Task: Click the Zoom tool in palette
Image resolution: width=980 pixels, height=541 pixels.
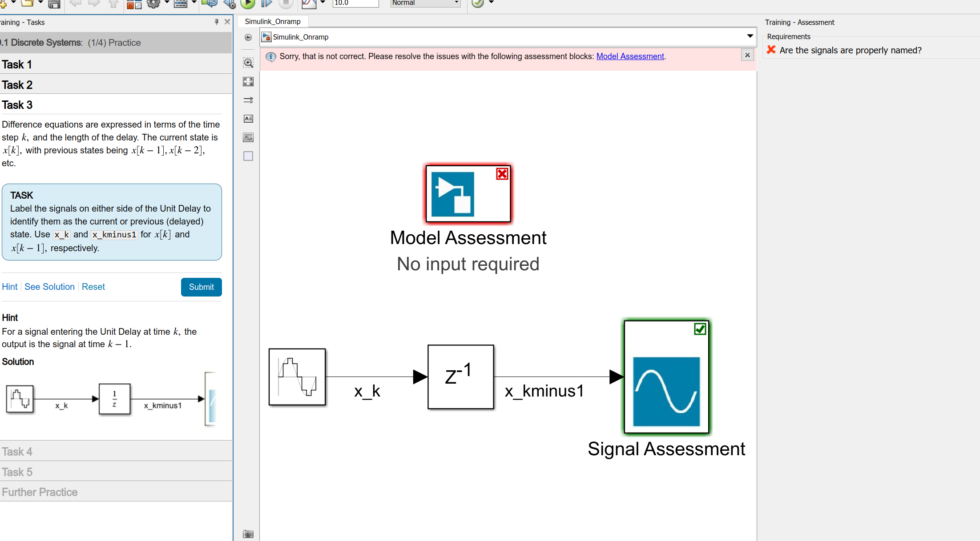Action: pos(248,63)
